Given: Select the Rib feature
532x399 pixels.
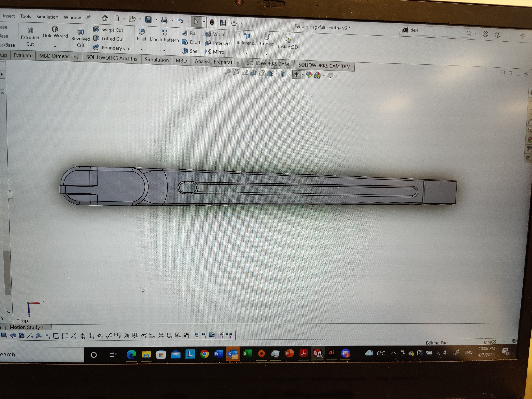Looking at the screenshot, I should 189,33.
